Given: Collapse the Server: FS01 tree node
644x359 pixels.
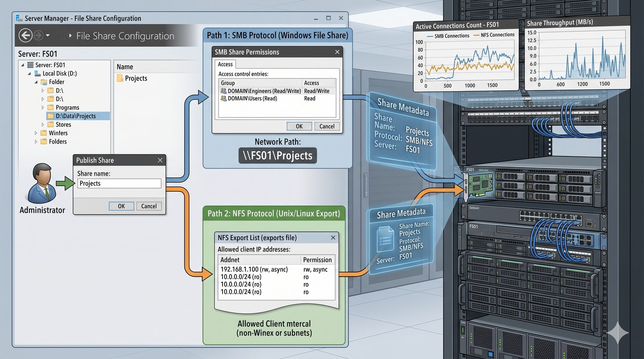Looking at the screenshot, I should click(23, 65).
